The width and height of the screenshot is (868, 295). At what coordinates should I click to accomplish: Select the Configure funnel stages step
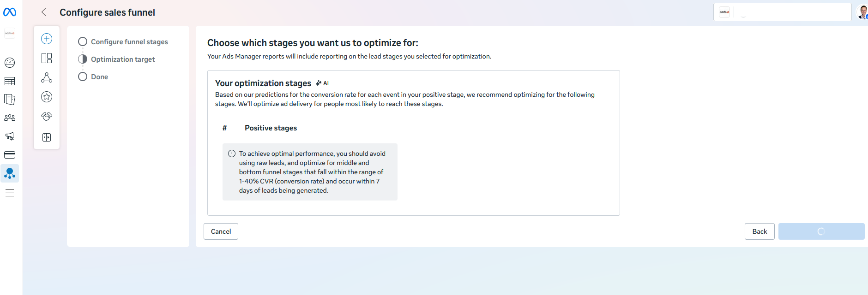coord(129,42)
